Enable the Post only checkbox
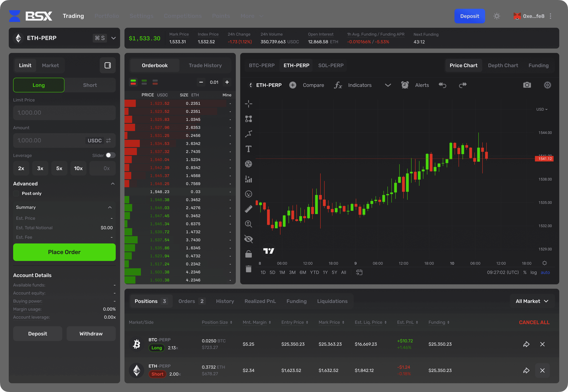This screenshot has height=392, width=568. click(16, 194)
